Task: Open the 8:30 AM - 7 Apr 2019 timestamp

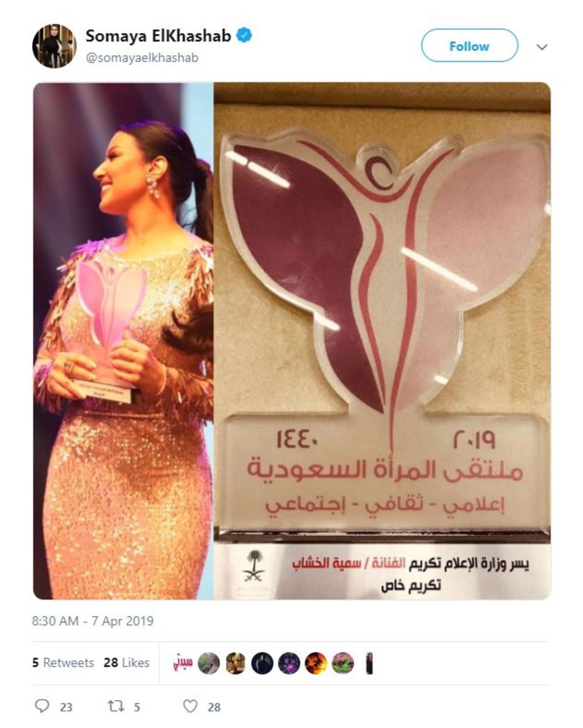Action: click(x=93, y=621)
